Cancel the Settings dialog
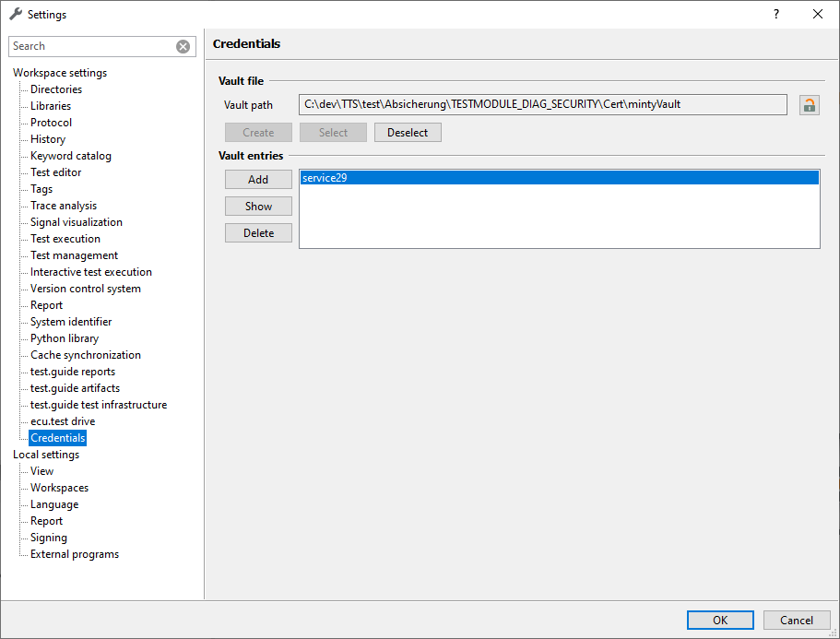 [x=797, y=621]
